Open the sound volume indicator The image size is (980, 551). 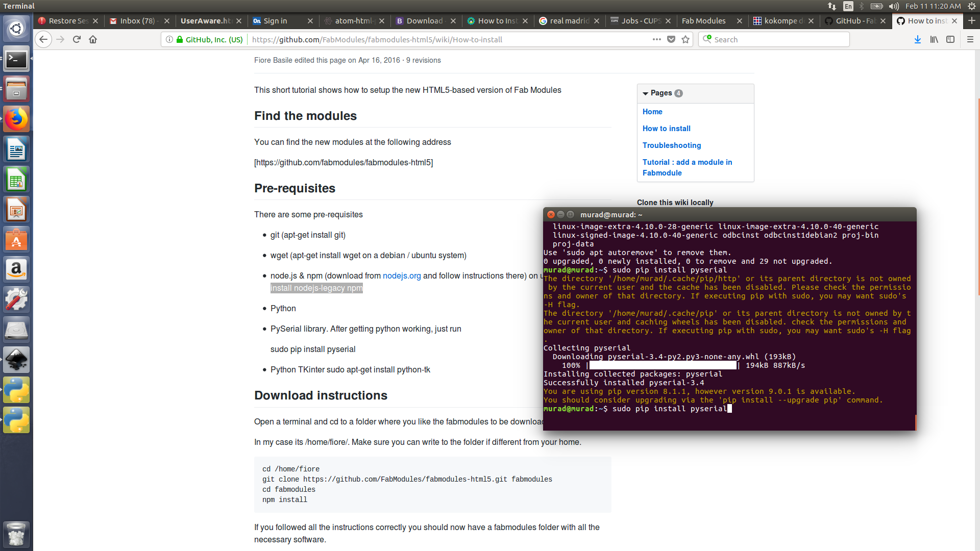pyautogui.click(x=894, y=6)
